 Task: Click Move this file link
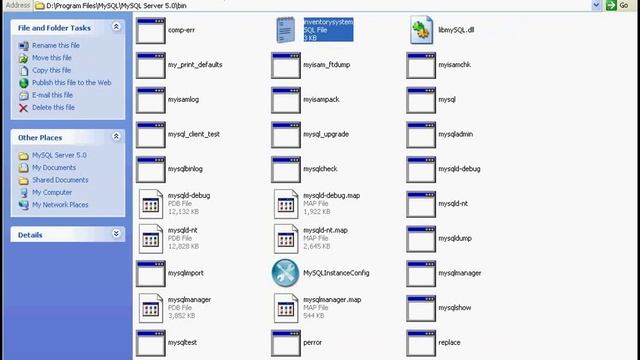52,58
